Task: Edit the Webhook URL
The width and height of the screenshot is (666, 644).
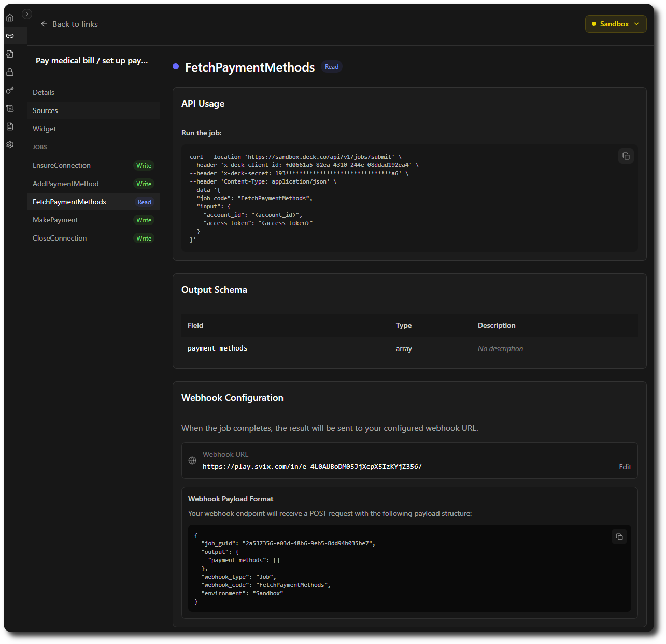Action: (625, 467)
